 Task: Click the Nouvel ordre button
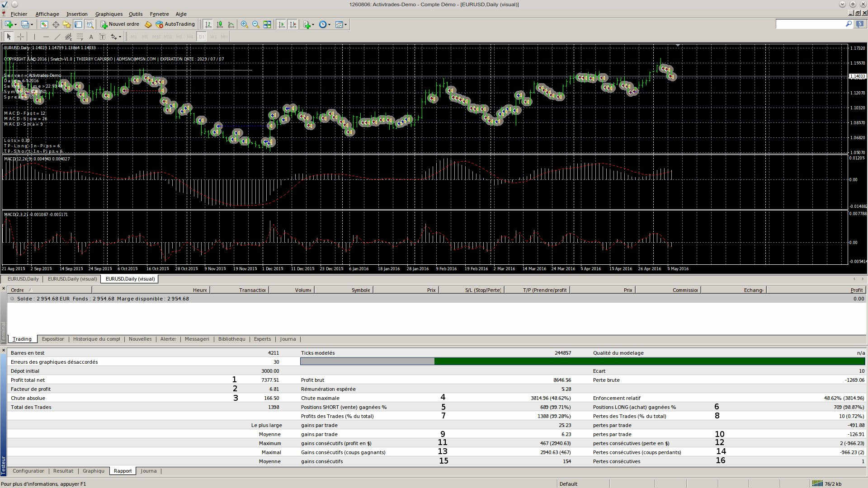point(120,24)
